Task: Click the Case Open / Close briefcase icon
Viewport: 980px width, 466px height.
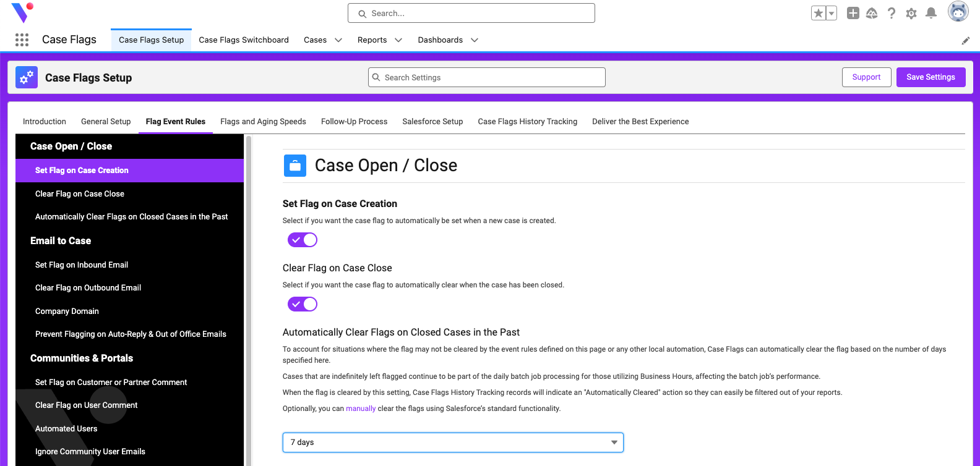Action: point(295,166)
